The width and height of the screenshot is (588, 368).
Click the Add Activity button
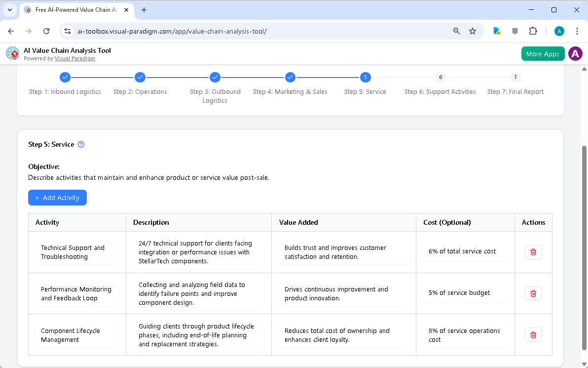pos(57,198)
